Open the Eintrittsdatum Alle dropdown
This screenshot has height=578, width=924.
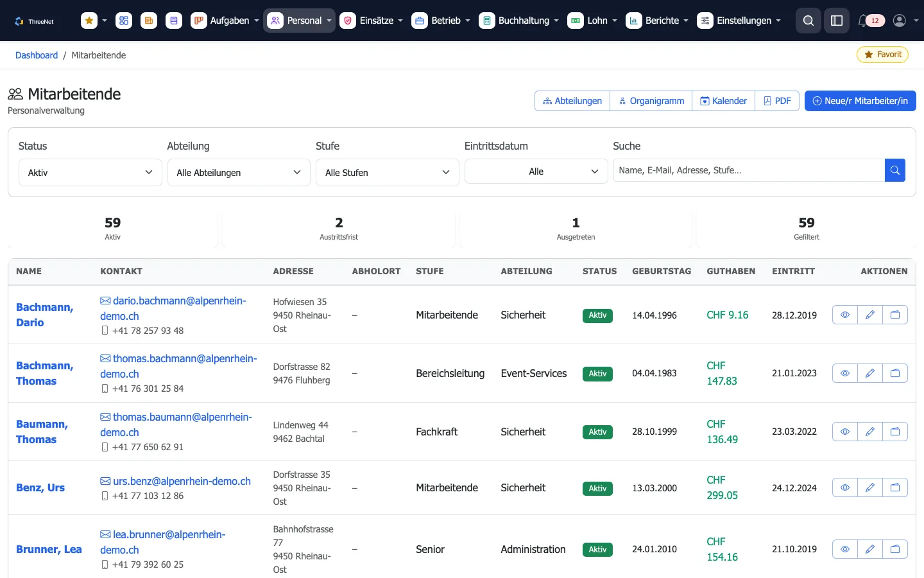point(536,171)
